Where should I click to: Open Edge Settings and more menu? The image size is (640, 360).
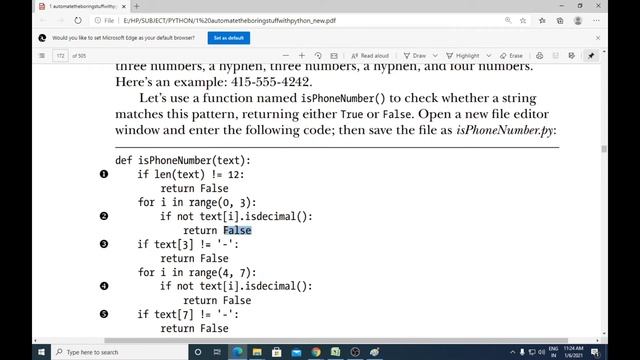596,20
